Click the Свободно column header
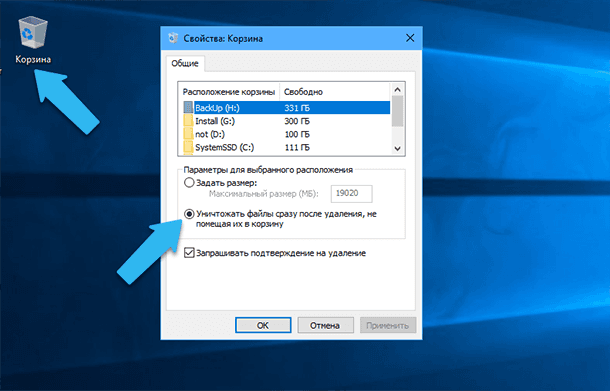This screenshot has width=610, height=391. point(303,92)
